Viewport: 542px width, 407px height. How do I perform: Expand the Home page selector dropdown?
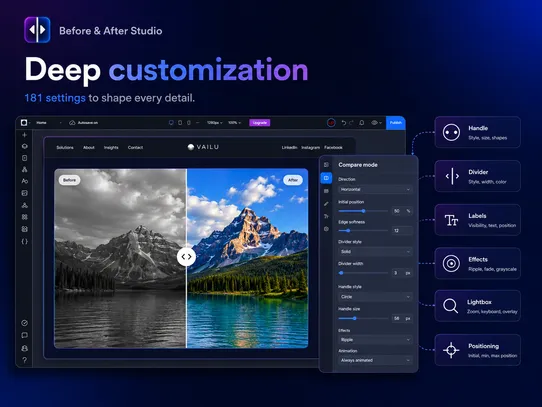(49, 123)
